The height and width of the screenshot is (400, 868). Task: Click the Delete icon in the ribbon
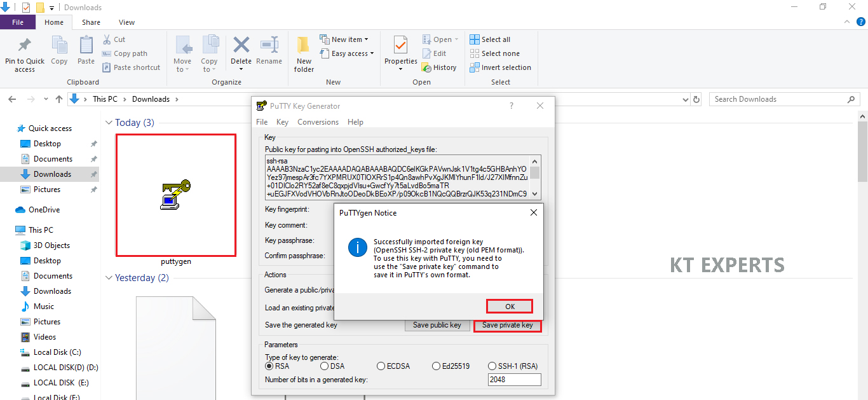coord(241,46)
